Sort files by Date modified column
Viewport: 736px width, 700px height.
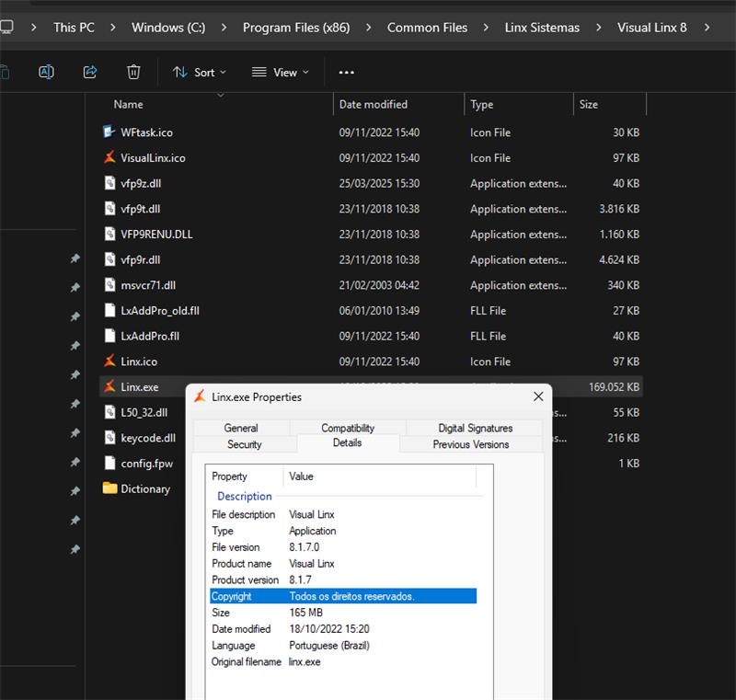[x=373, y=105]
